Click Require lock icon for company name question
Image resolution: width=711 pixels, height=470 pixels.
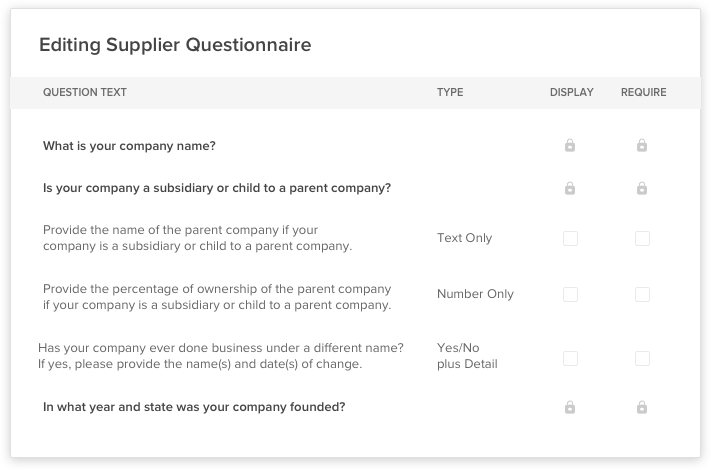click(642, 146)
